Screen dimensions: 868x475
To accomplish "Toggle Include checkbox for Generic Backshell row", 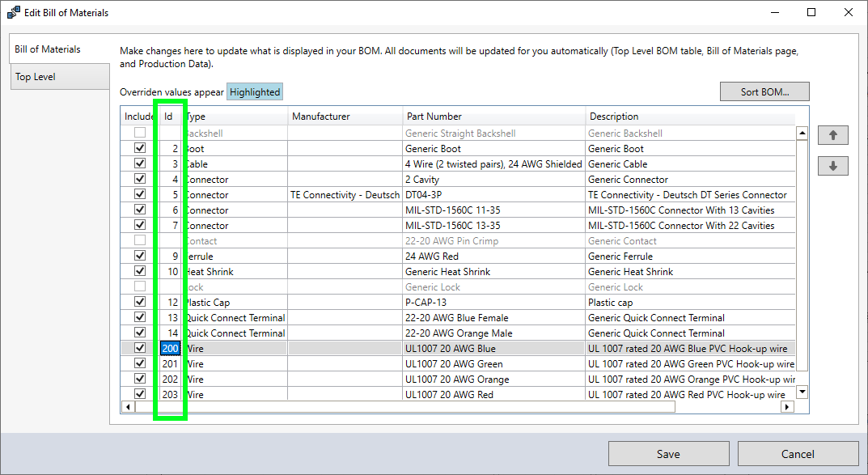I will pos(140,133).
